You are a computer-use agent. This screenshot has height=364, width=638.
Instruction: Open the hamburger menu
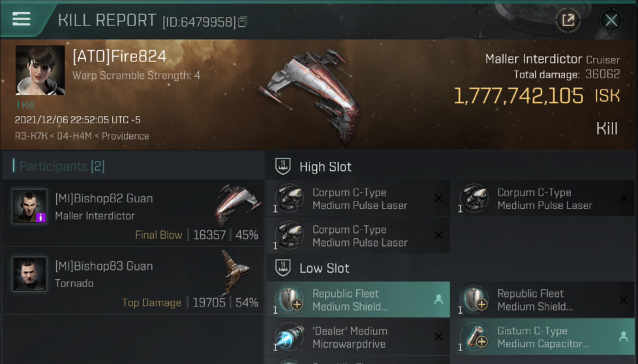(x=21, y=19)
